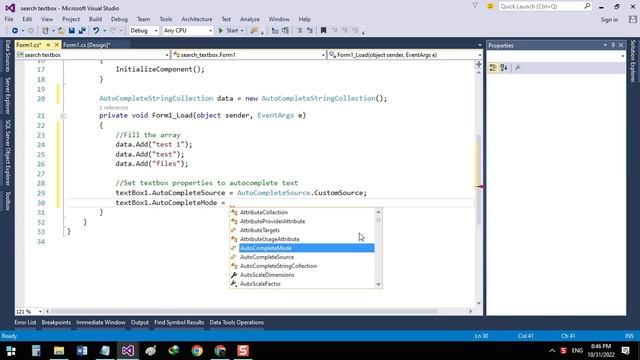Click the Save All toolbar icon

[82, 31]
